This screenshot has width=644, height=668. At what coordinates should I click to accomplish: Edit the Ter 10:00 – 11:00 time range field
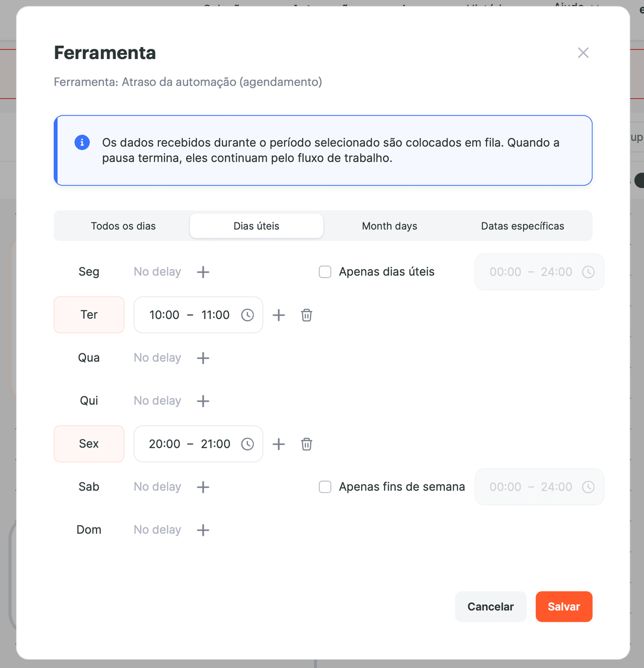tap(198, 315)
